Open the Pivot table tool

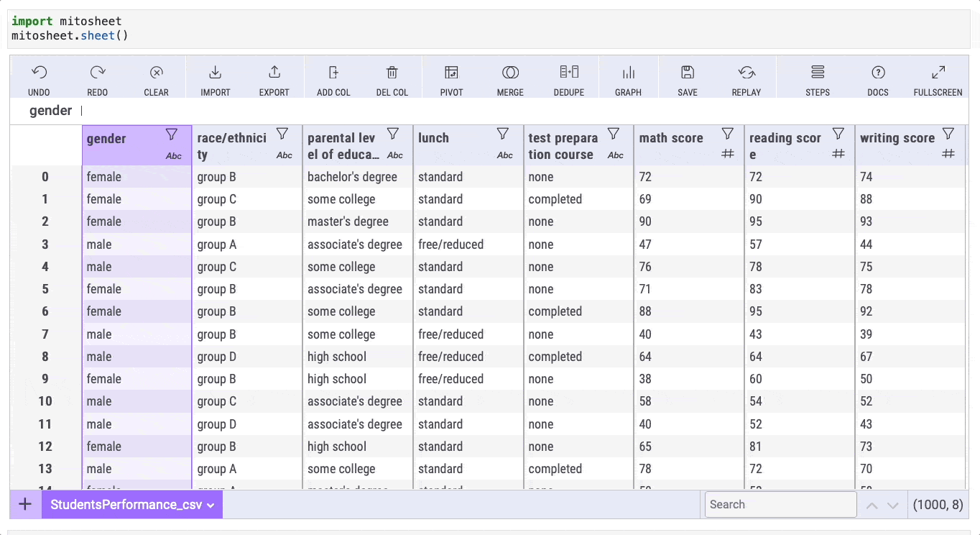(451, 73)
